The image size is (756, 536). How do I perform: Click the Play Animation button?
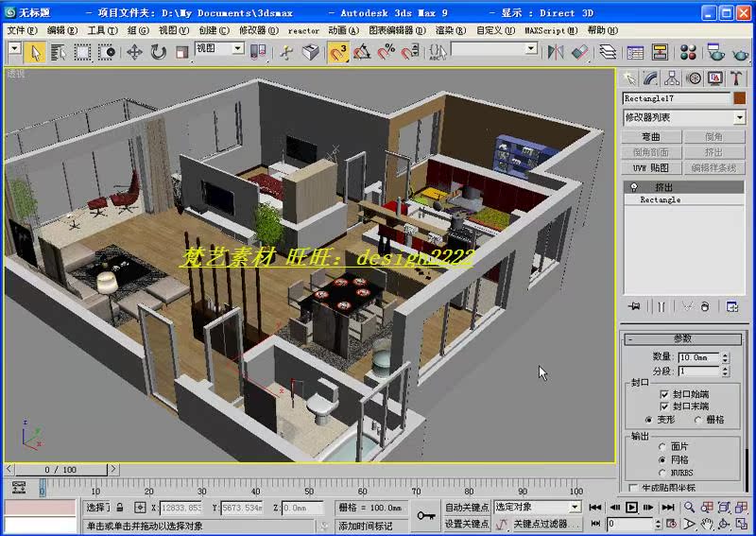(631, 507)
